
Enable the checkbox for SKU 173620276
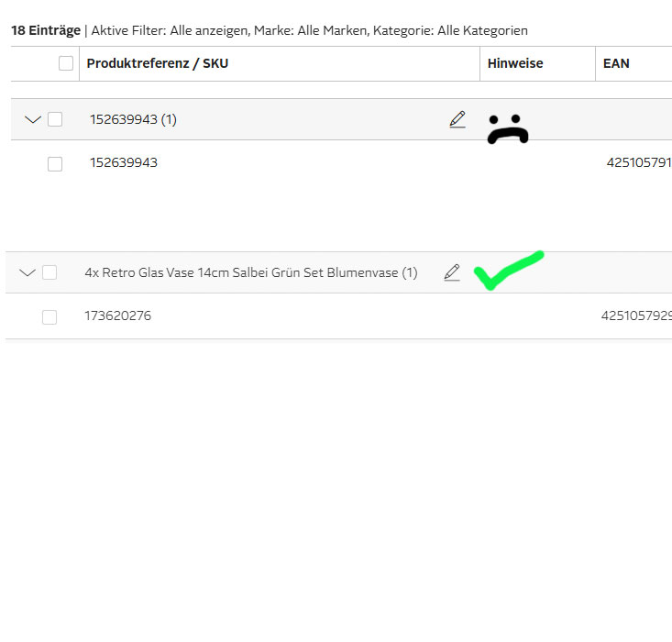[50, 316]
